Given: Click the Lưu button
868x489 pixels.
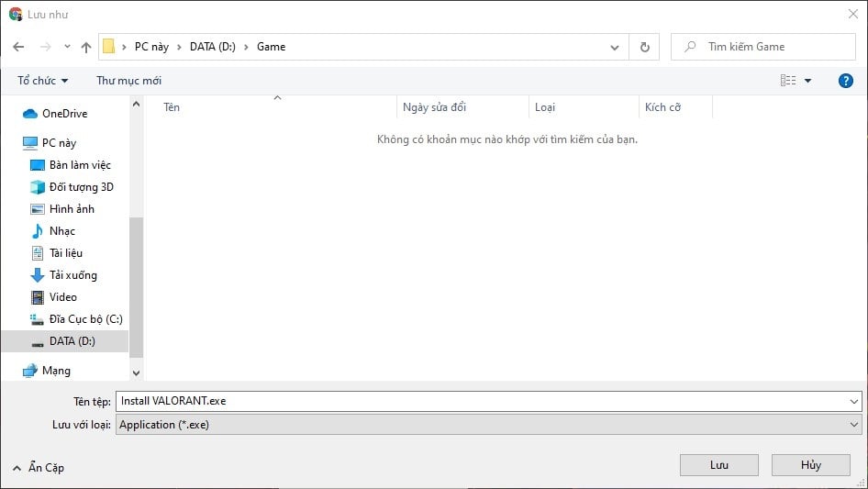Looking at the screenshot, I should tap(718, 465).
